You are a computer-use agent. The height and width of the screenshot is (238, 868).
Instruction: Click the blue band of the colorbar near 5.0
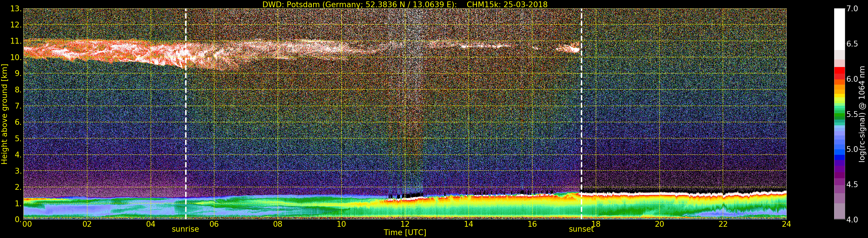coord(839,152)
